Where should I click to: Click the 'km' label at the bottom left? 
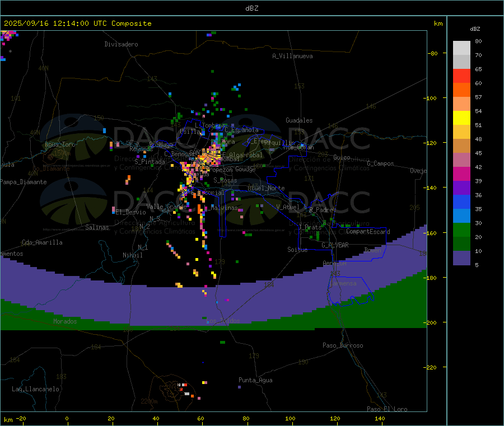pyautogui.click(x=8, y=420)
